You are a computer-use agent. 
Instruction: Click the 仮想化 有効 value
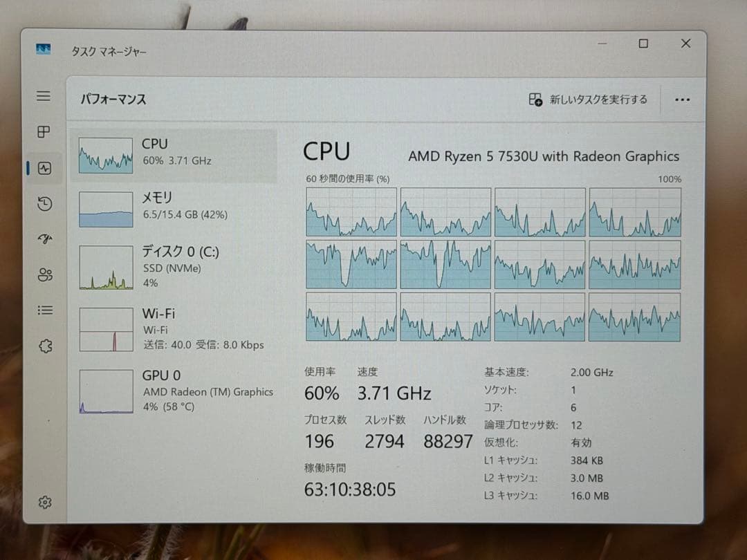click(x=581, y=442)
